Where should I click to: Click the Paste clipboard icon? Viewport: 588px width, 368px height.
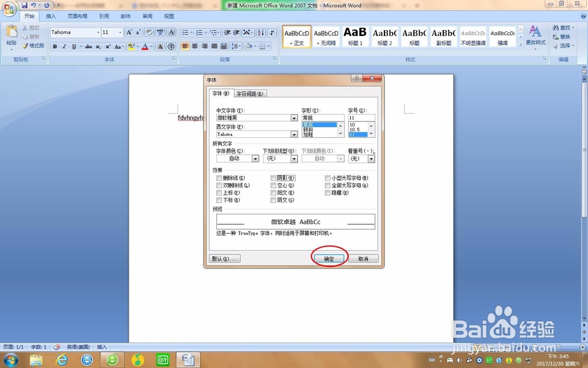pos(11,32)
